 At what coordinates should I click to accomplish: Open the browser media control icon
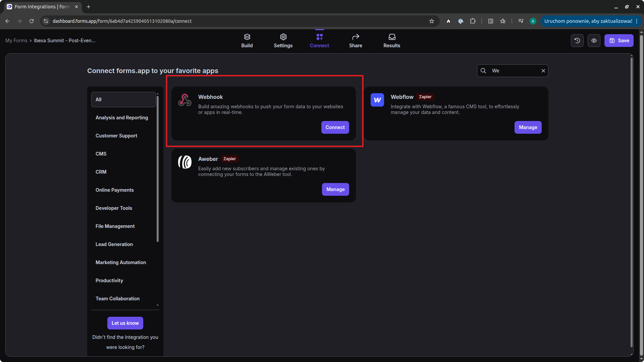click(x=521, y=21)
